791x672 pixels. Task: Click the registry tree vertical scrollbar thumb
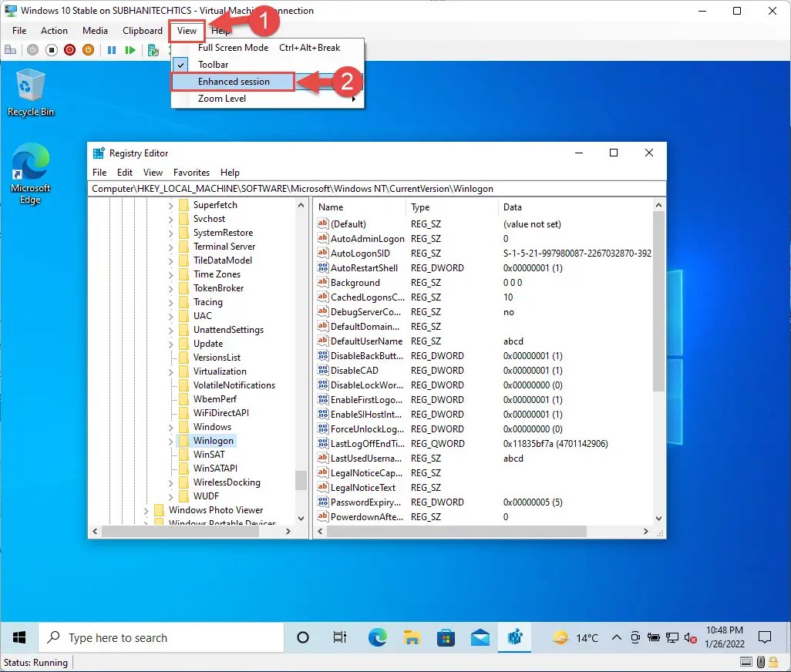(301, 480)
